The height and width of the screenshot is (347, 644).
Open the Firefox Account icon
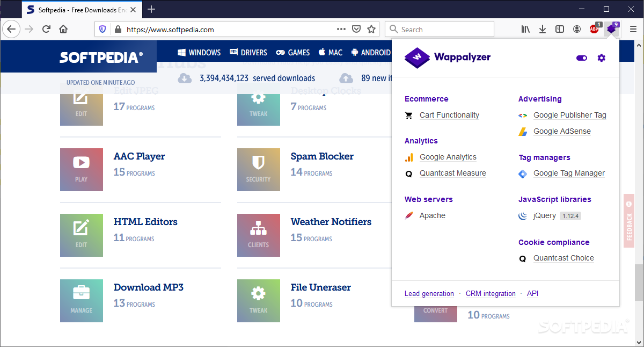[577, 29]
